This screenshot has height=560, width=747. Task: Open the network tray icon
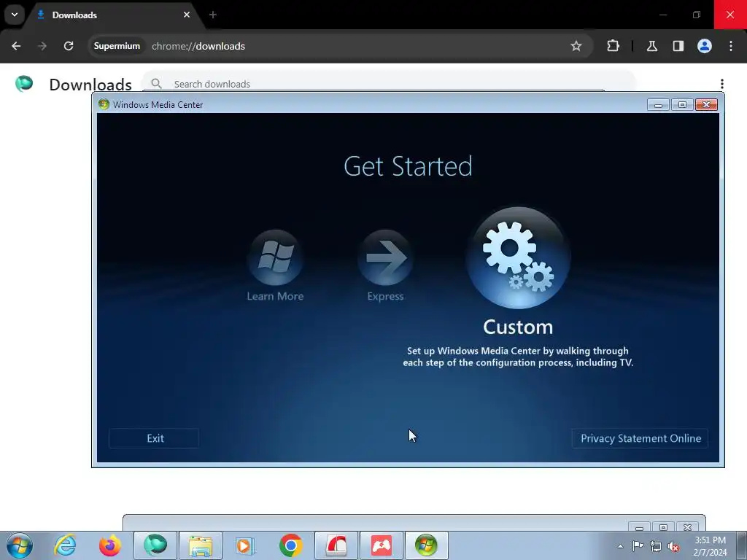point(656,546)
